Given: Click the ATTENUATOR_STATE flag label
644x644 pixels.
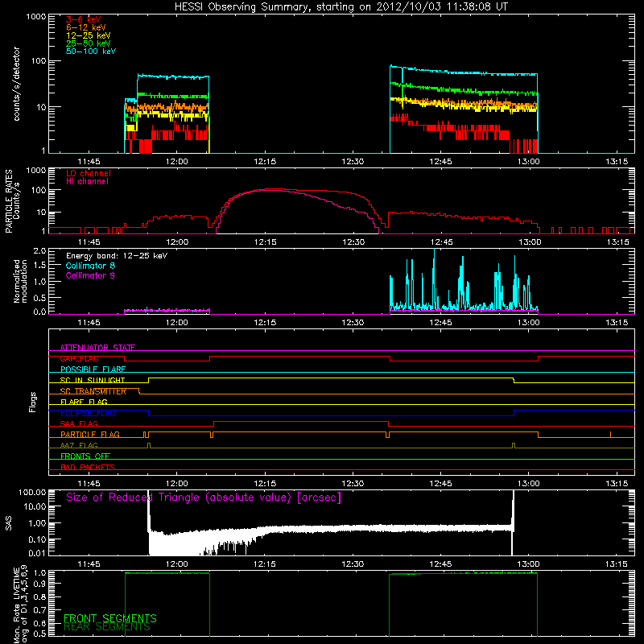Looking at the screenshot, I should [x=97, y=348].
